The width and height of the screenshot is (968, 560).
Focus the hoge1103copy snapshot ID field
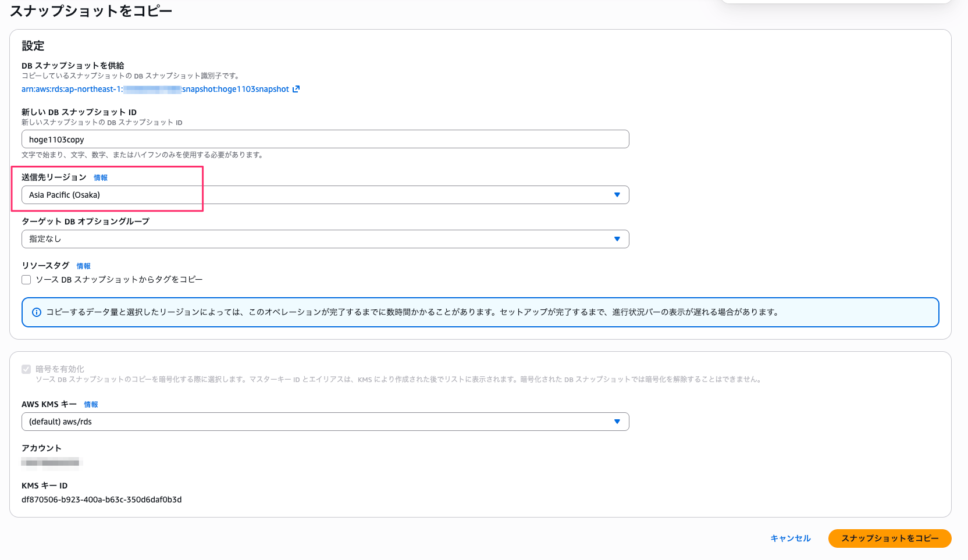325,140
